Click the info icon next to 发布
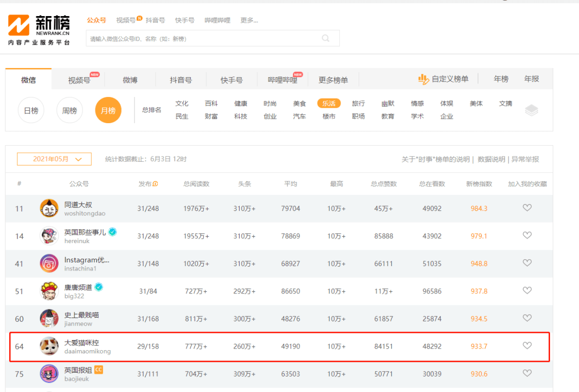This screenshot has width=579, height=392. (x=155, y=184)
